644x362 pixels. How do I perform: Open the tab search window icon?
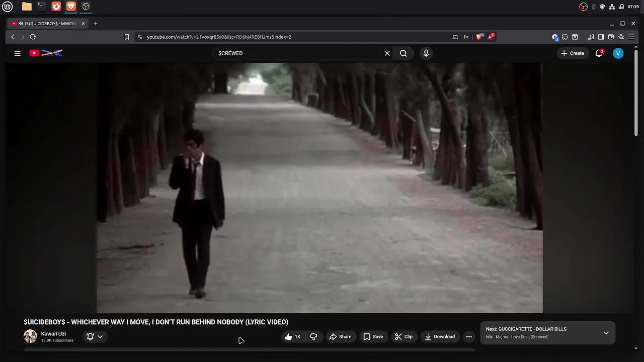575,37
